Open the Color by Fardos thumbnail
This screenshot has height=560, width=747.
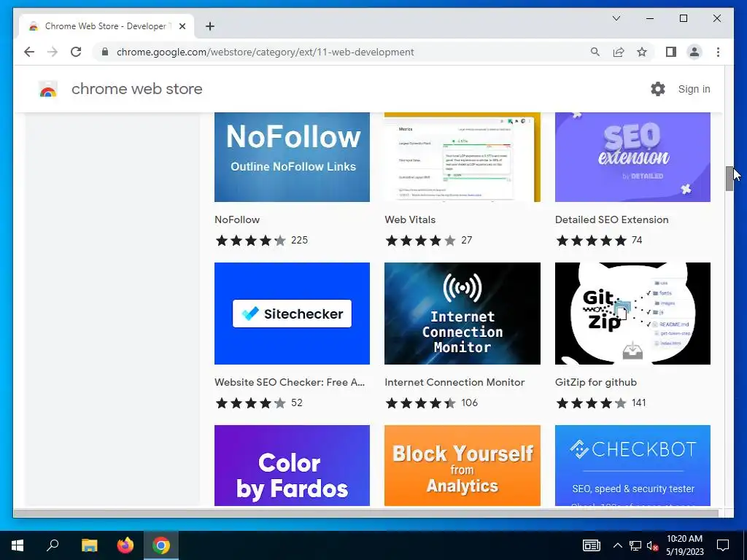click(292, 465)
